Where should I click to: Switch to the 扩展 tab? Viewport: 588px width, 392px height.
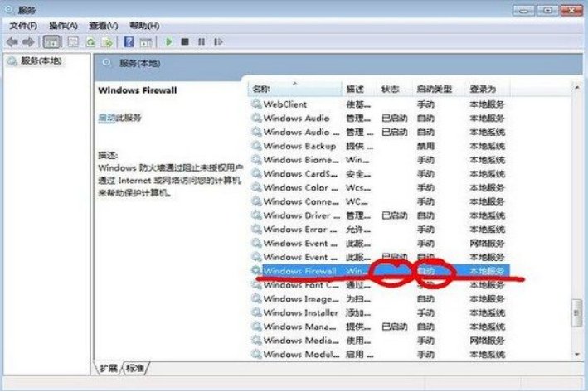click(109, 368)
